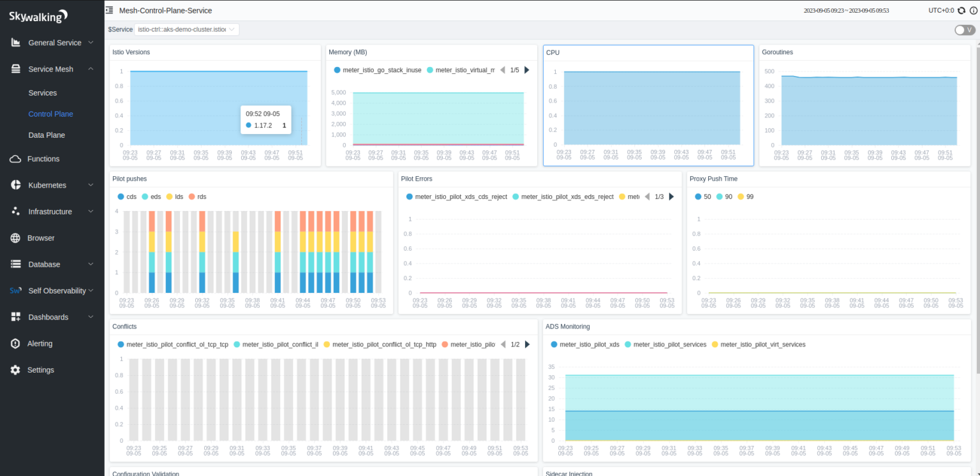Open the $Service selector dropdown

(186, 29)
